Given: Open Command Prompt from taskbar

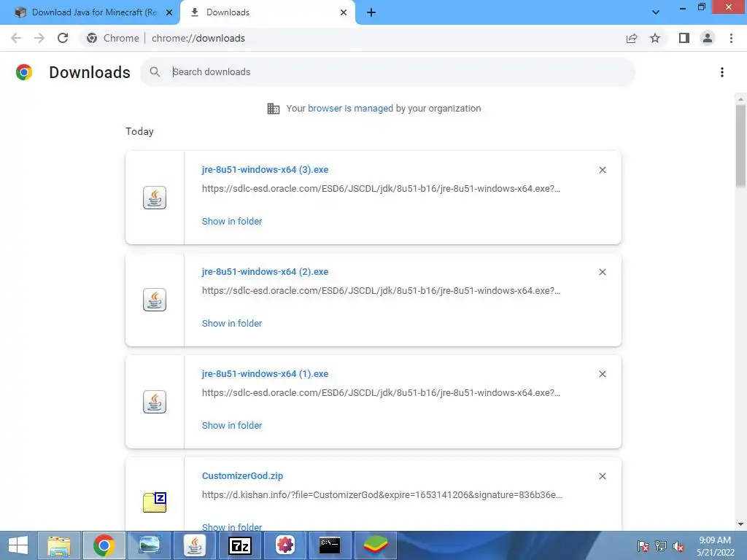Looking at the screenshot, I should pyautogui.click(x=330, y=545).
